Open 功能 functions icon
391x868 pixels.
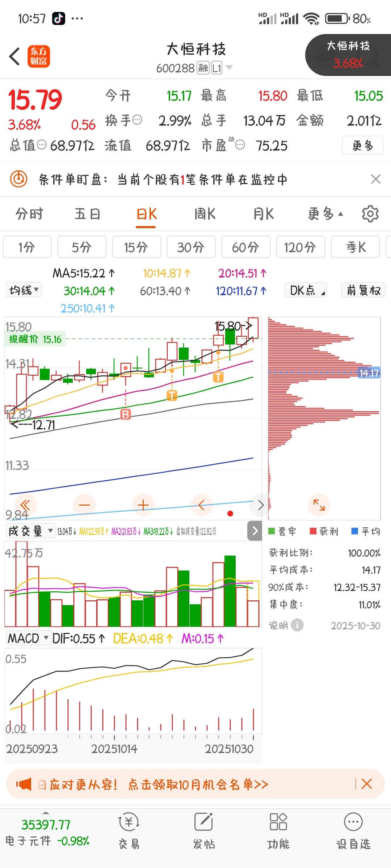point(278,830)
